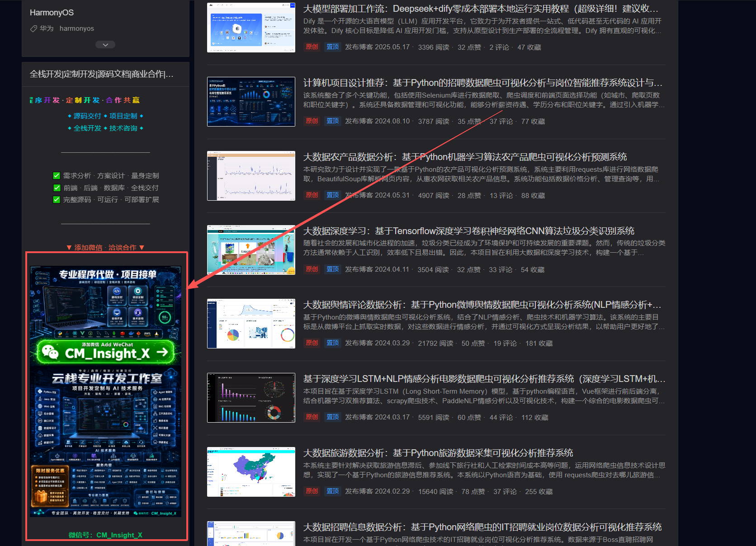The width and height of the screenshot is (756, 546).
Task: Open the 大数据招聘信息数据分析 article title
Action: point(482,527)
